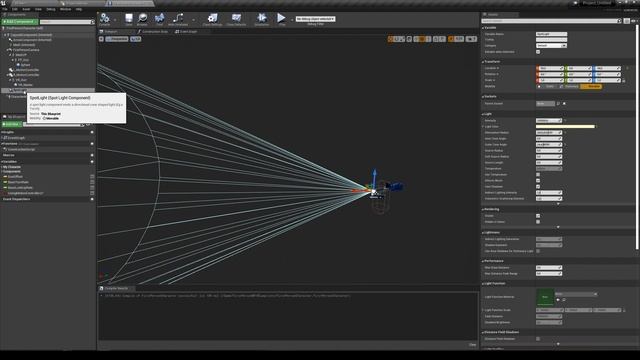Select FirstPersonCamera in the components tree
640x360 pixels.
tap(26, 50)
